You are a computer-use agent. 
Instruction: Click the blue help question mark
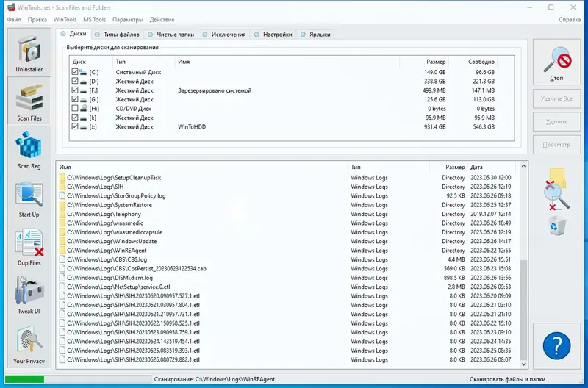click(556, 345)
